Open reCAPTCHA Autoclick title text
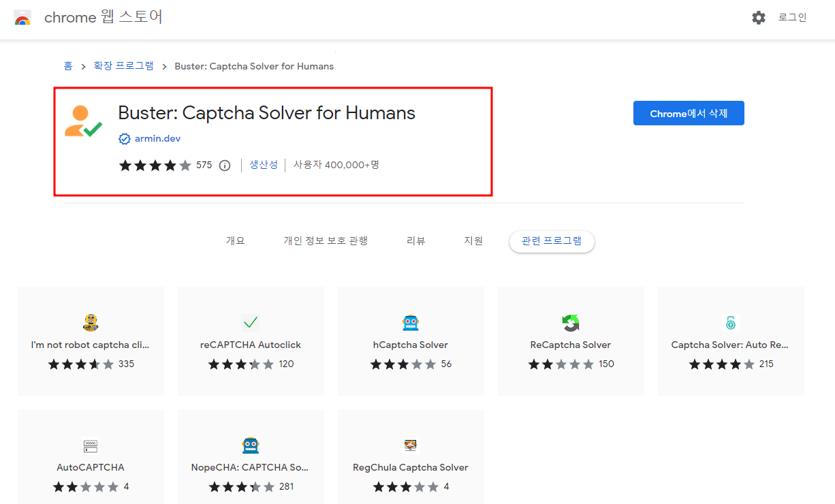The width and height of the screenshot is (835, 504). coord(251,345)
